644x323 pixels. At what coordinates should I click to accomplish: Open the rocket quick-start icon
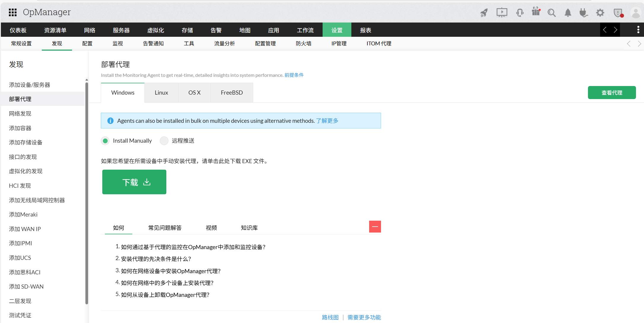tap(483, 12)
